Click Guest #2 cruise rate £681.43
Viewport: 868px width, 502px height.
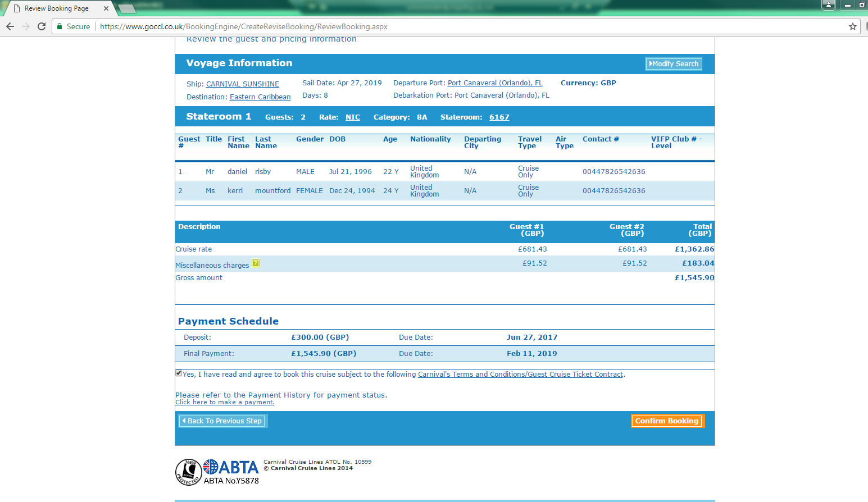click(633, 249)
